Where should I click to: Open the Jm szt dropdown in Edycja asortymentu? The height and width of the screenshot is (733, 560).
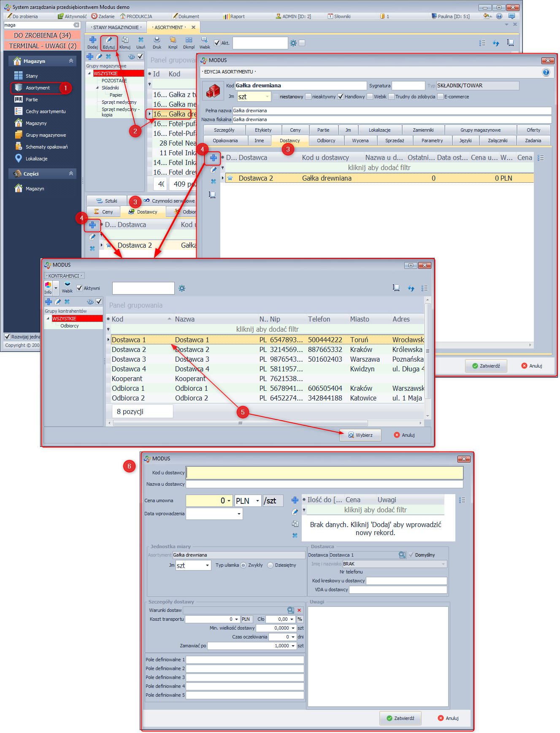[x=267, y=97]
